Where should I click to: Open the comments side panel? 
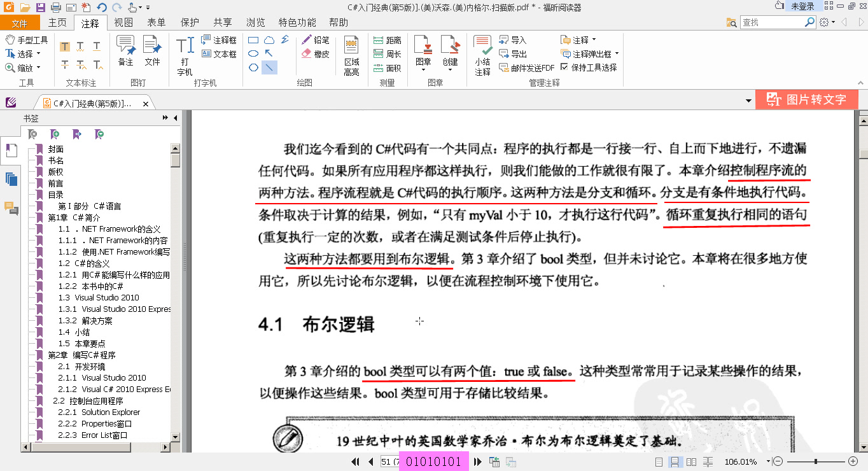pos(11,208)
